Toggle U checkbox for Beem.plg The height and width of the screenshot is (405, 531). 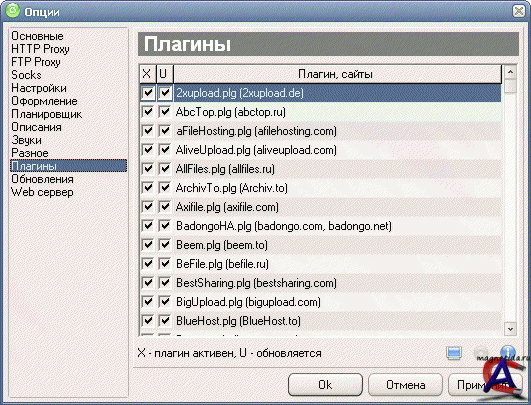point(165,244)
